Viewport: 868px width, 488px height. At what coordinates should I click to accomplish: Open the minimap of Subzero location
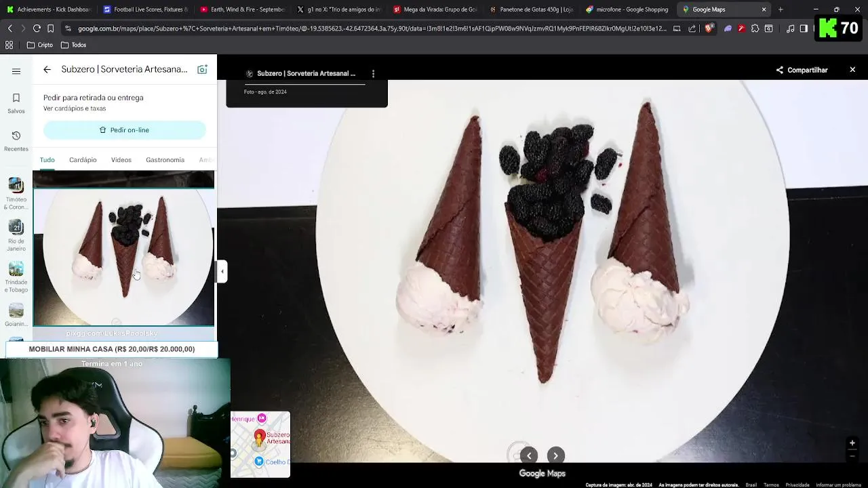click(x=260, y=444)
